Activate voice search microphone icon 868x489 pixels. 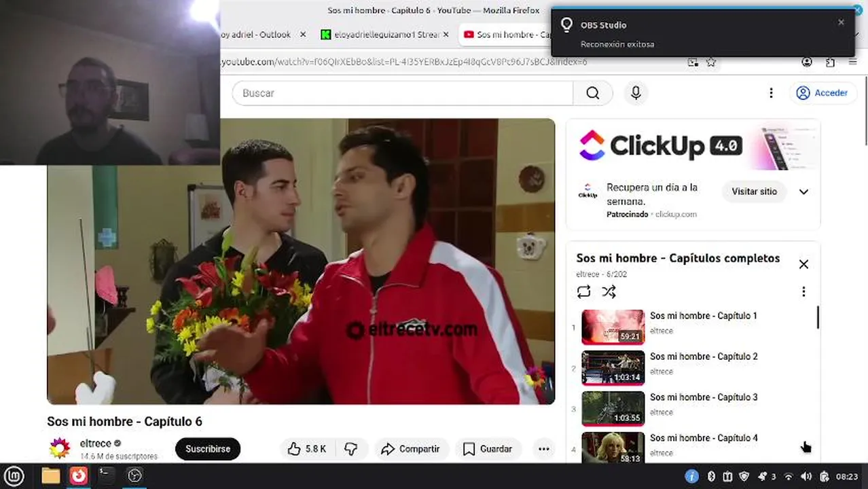(x=636, y=93)
